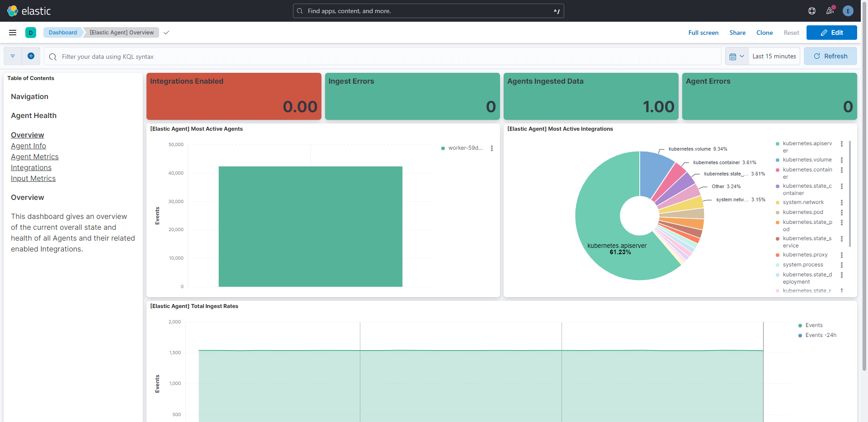This screenshot has height=422, width=868.
Task: Open options for kubernetes.pod legend item
Action: click(842, 213)
